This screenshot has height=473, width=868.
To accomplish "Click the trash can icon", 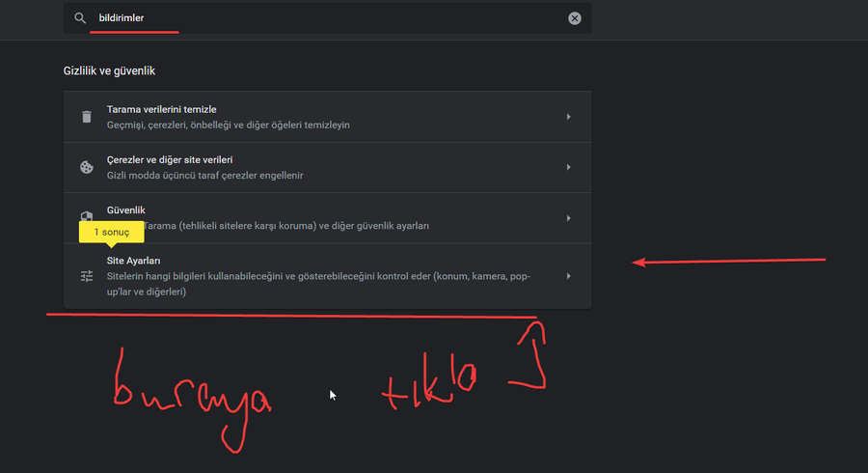I will click(x=87, y=117).
